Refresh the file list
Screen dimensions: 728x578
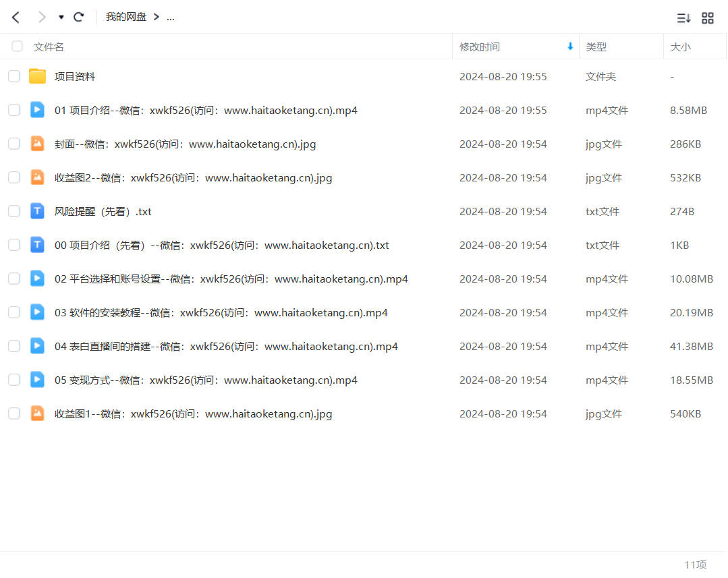(x=79, y=18)
